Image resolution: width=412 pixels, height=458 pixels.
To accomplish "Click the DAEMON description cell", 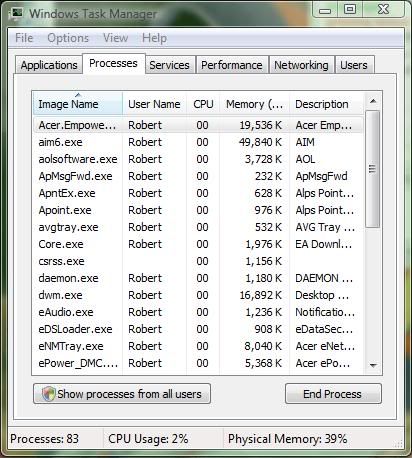I will [x=324, y=278].
